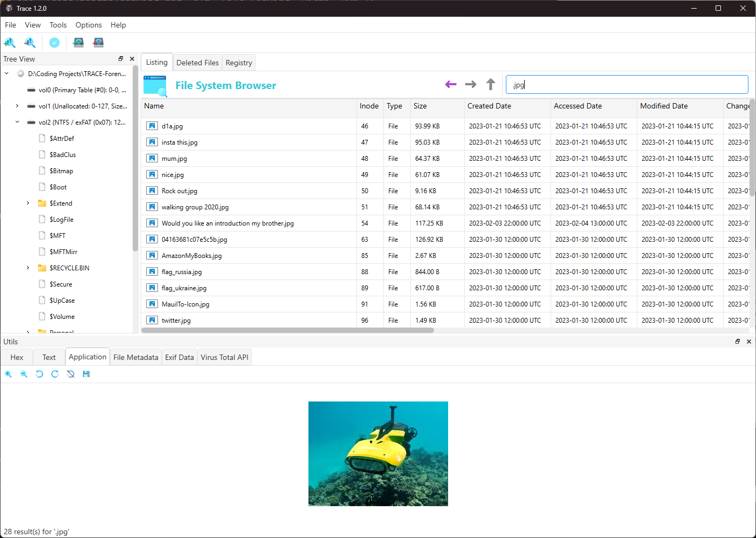Click the .jpg search input field
This screenshot has height=538, width=756.
[627, 85]
